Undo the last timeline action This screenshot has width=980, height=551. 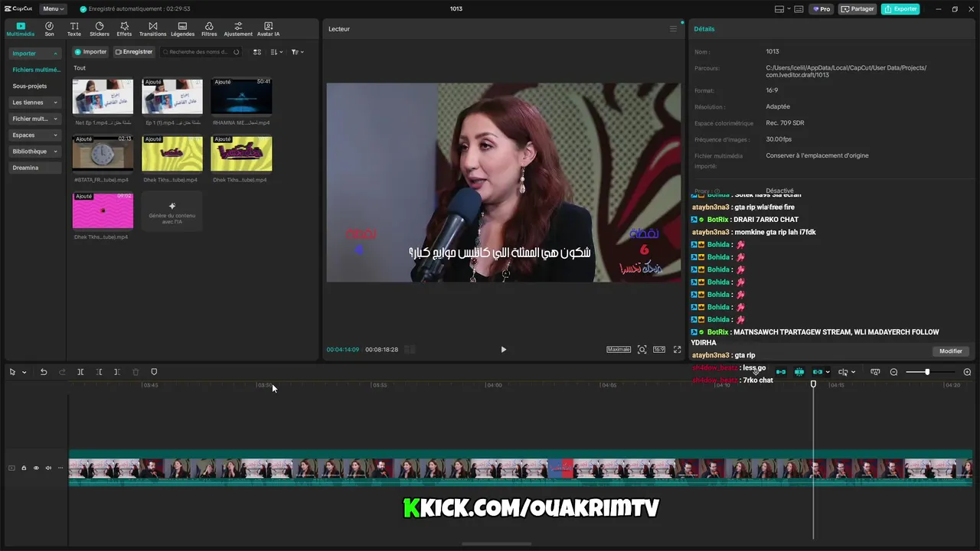(44, 372)
